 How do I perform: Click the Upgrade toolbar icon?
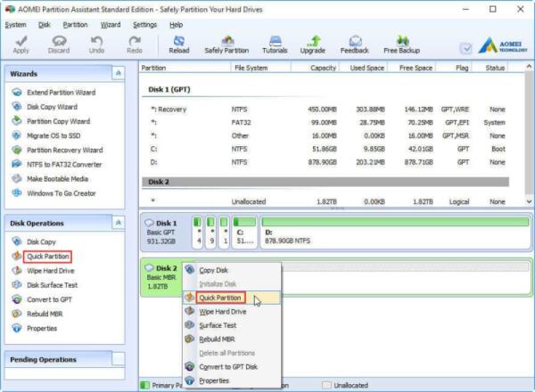click(x=313, y=45)
